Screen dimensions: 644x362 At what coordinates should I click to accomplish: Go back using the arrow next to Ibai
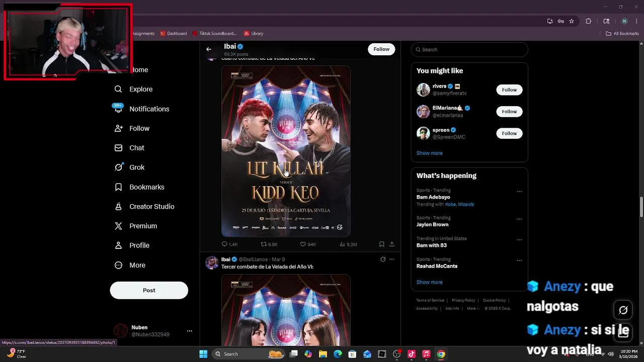tap(209, 49)
